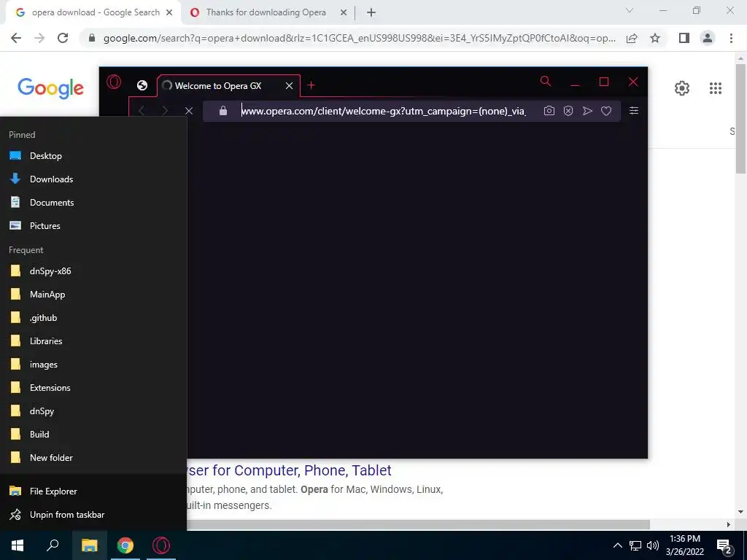Open Downloads from the jump list
Viewport: 747px width, 560px height.
point(93,179)
